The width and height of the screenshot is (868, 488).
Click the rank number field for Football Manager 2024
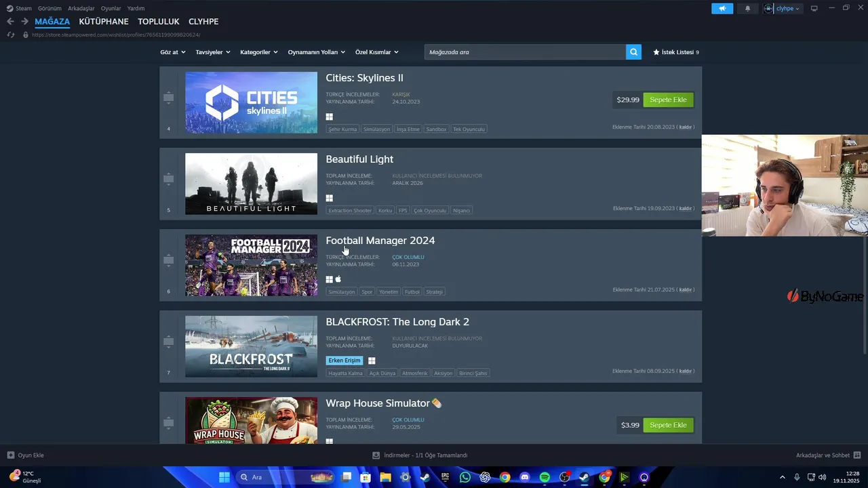[x=168, y=291]
